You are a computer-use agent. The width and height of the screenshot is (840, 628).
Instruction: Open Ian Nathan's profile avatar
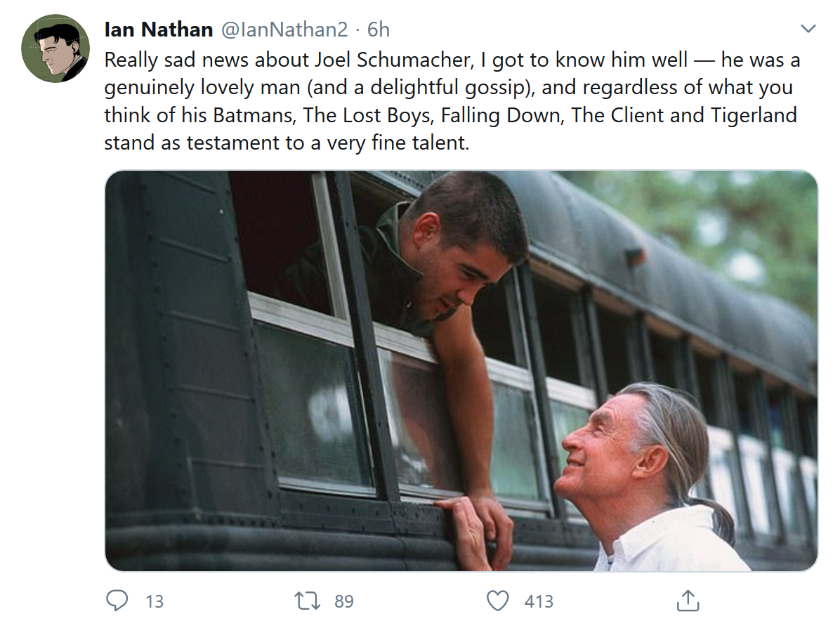(54, 48)
